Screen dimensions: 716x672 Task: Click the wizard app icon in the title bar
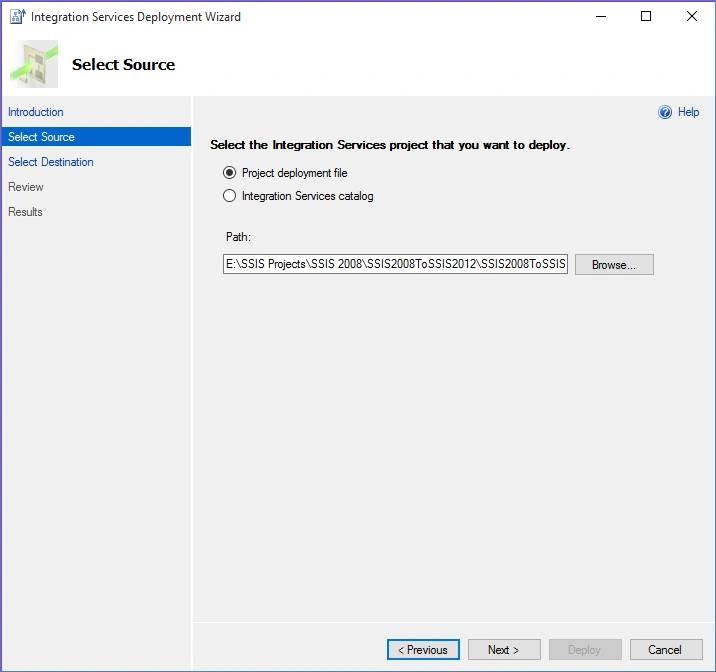[x=18, y=16]
